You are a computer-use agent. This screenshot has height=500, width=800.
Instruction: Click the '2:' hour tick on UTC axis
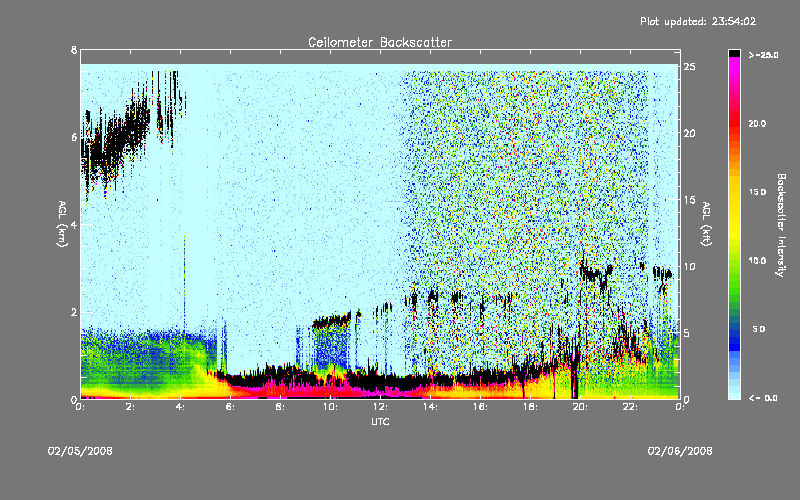click(131, 407)
